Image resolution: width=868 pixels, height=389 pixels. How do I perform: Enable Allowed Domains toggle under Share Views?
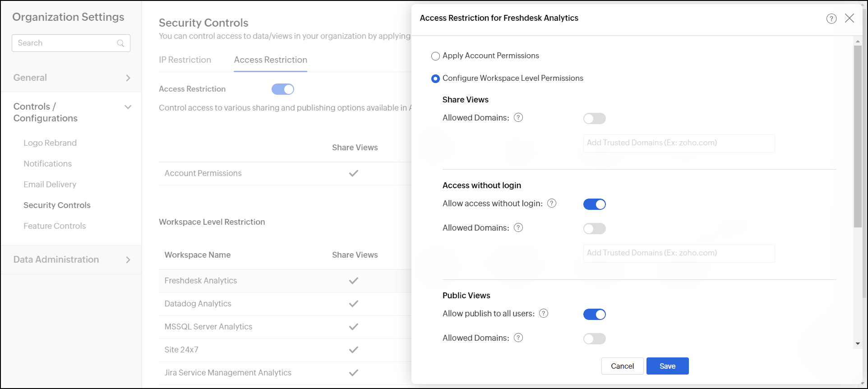tap(594, 119)
